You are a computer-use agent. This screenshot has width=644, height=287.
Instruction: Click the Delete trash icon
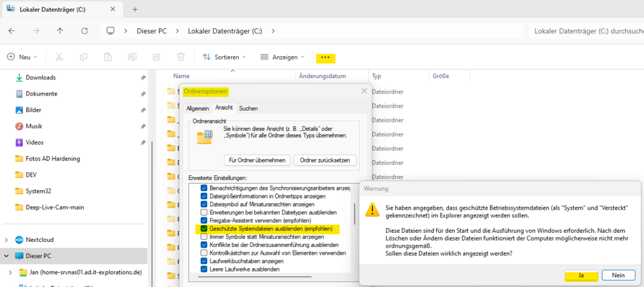tap(181, 57)
